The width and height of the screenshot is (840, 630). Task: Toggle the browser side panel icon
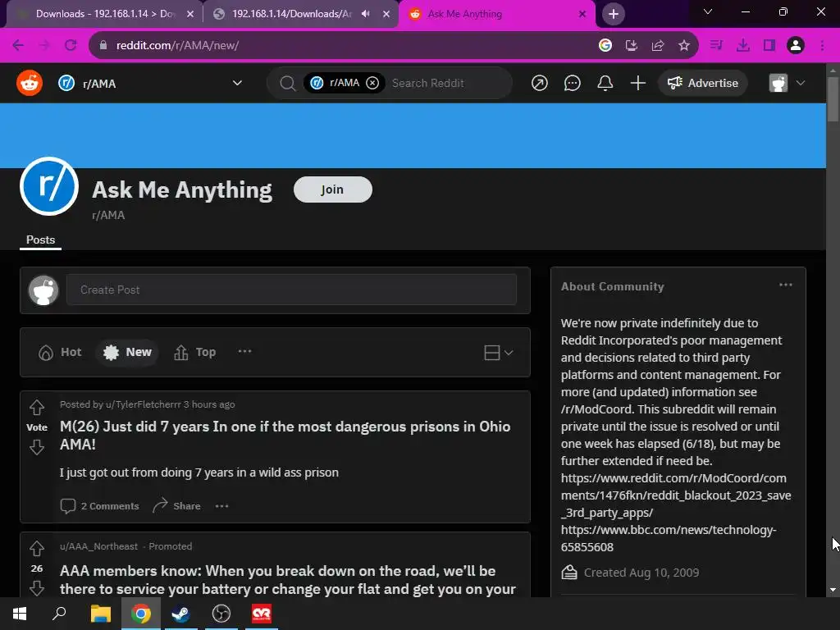tap(769, 46)
